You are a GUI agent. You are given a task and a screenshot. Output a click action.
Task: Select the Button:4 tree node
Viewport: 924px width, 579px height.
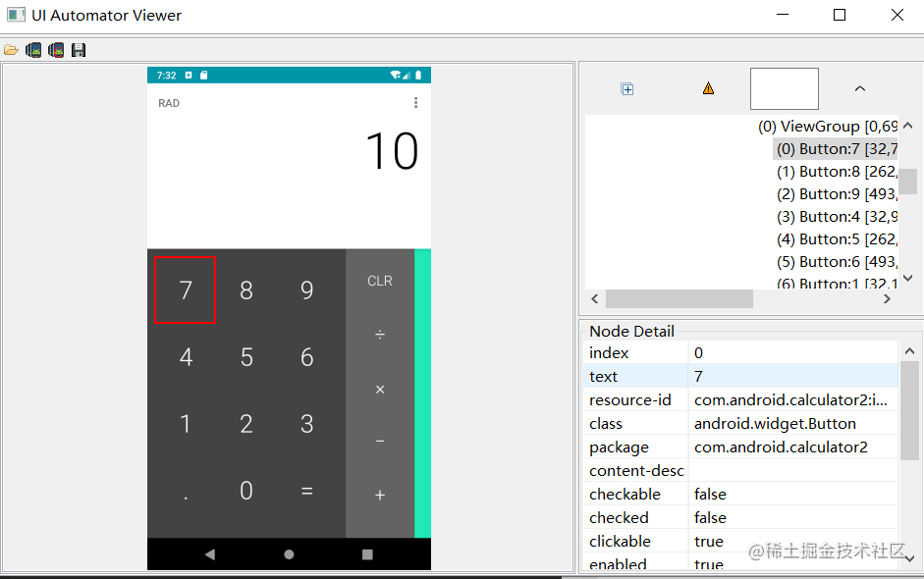click(x=837, y=217)
